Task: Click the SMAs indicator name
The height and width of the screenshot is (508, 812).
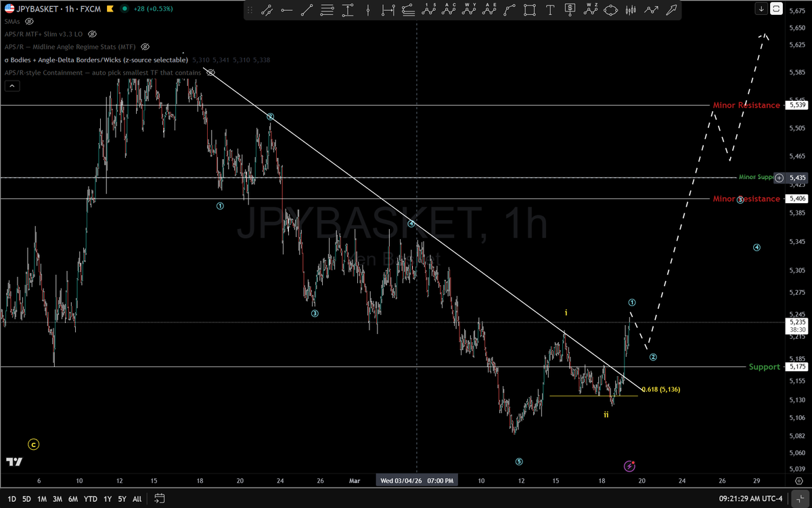Action: coord(12,22)
